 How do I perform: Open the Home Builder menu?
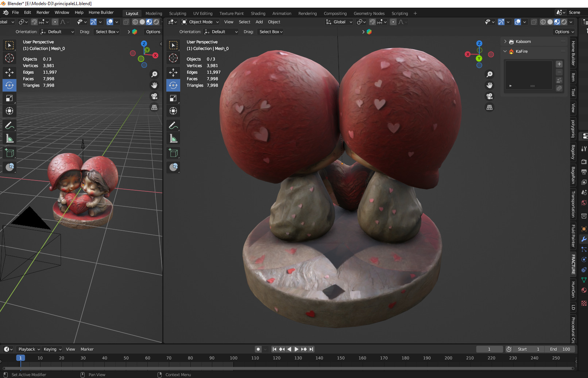pos(101,12)
